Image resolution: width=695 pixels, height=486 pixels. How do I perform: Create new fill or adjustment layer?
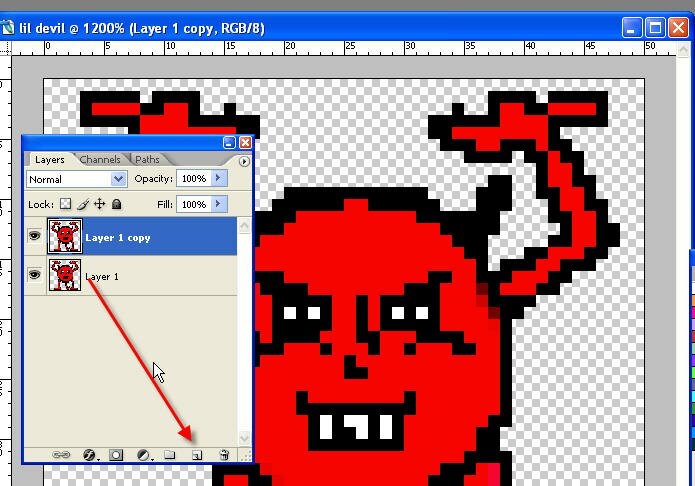point(144,455)
